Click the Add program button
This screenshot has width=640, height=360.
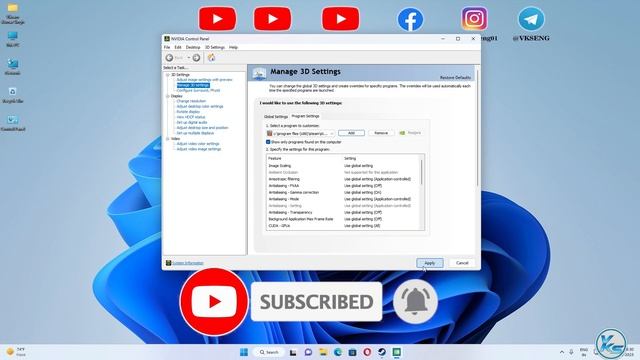(351, 133)
